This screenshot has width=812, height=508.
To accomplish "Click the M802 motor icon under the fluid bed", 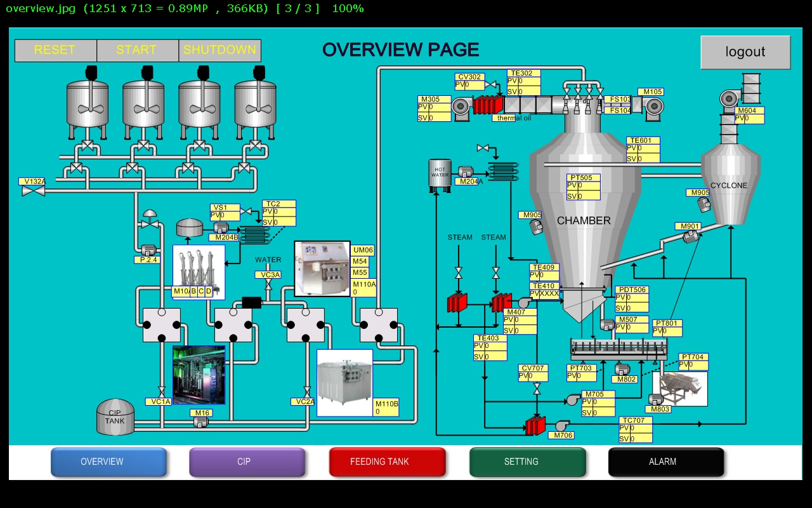I will coord(622,368).
